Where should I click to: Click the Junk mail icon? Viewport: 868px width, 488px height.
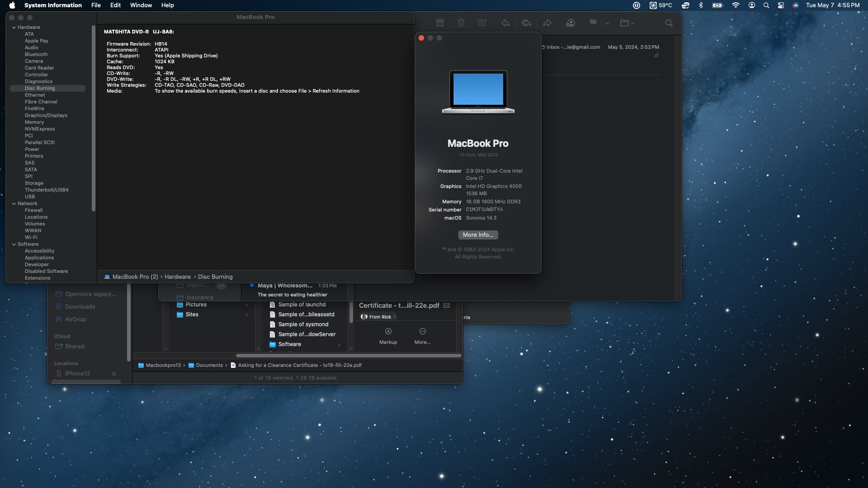(482, 23)
